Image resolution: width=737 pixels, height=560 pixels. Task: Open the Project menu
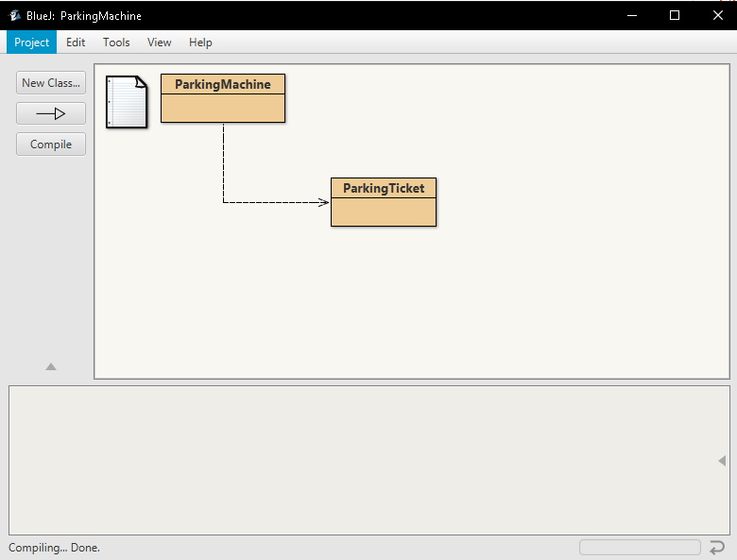pyautogui.click(x=31, y=42)
